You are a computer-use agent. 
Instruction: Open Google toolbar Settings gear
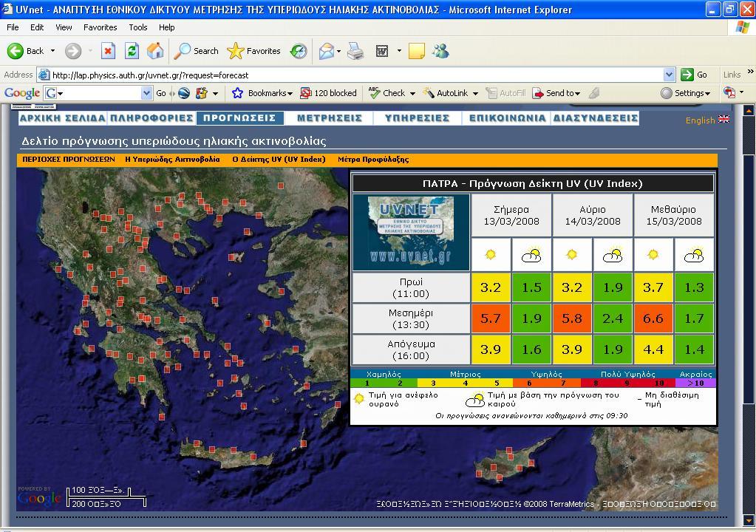point(667,93)
